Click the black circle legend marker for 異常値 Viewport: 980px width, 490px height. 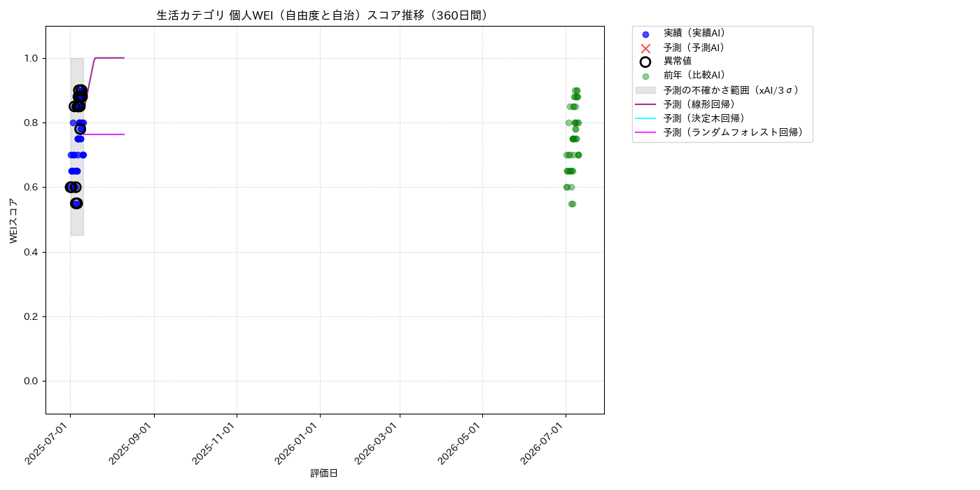[645, 62]
